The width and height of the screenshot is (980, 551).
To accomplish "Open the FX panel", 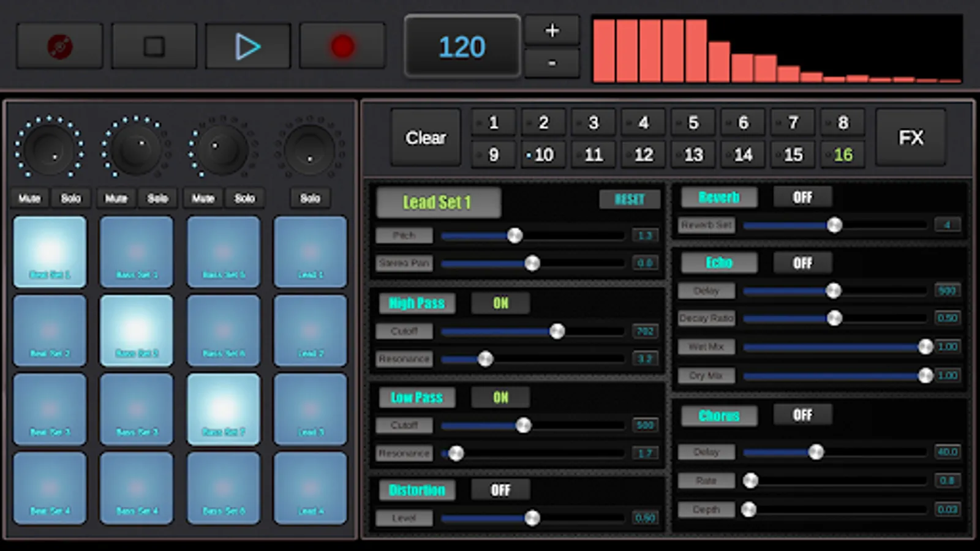I will point(911,138).
